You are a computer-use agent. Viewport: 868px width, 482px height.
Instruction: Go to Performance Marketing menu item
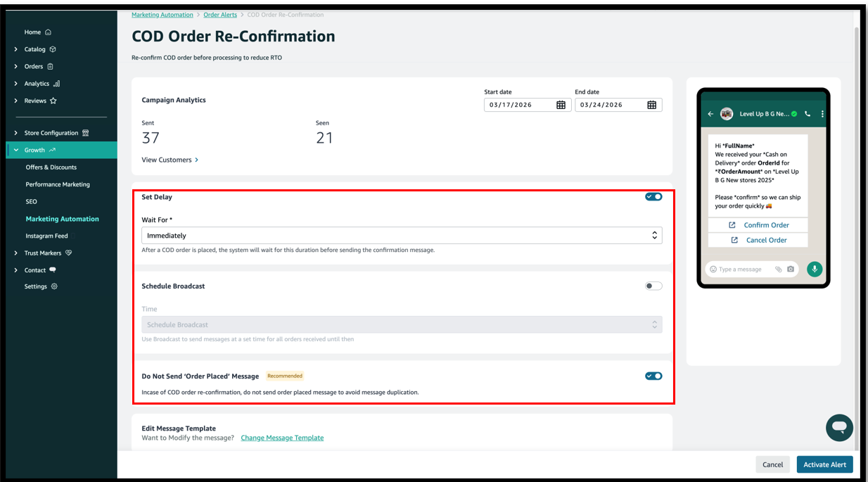(x=58, y=184)
